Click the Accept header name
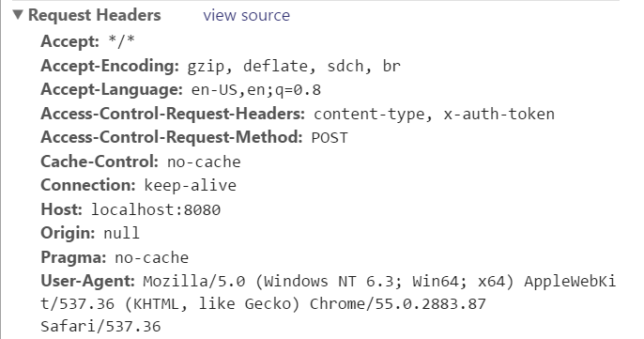This screenshot has height=339, width=644. pos(69,41)
